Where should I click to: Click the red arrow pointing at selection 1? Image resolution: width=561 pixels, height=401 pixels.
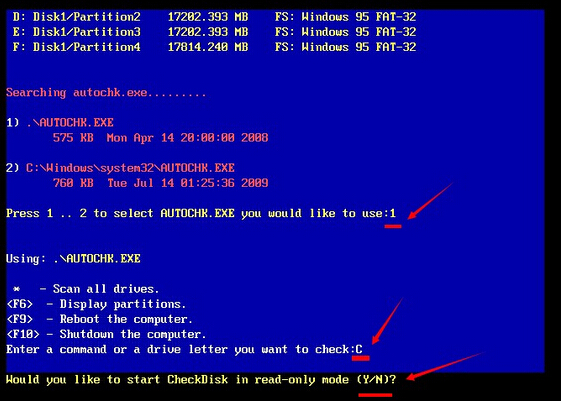pos(430,201)
